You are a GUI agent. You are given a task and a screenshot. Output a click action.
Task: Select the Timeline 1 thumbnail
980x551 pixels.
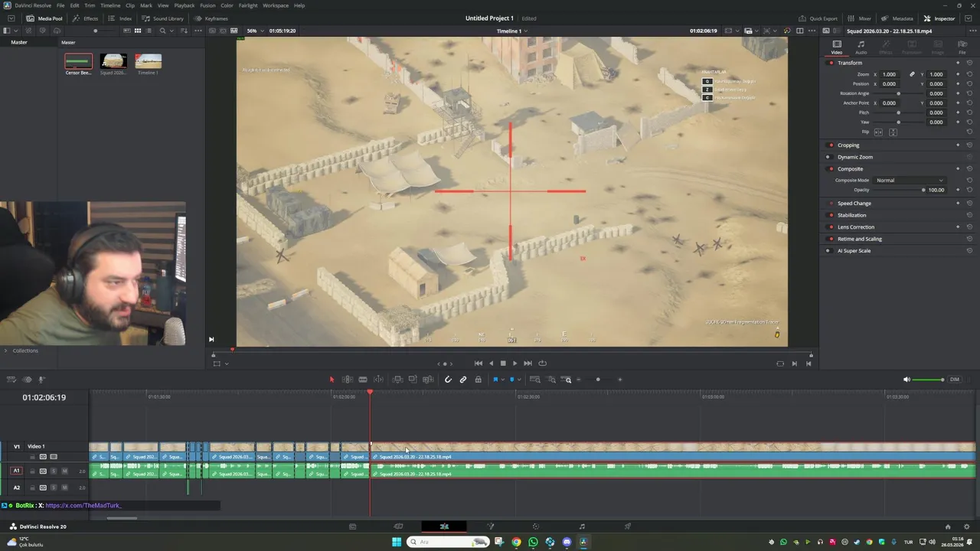(x=148, y=61)
